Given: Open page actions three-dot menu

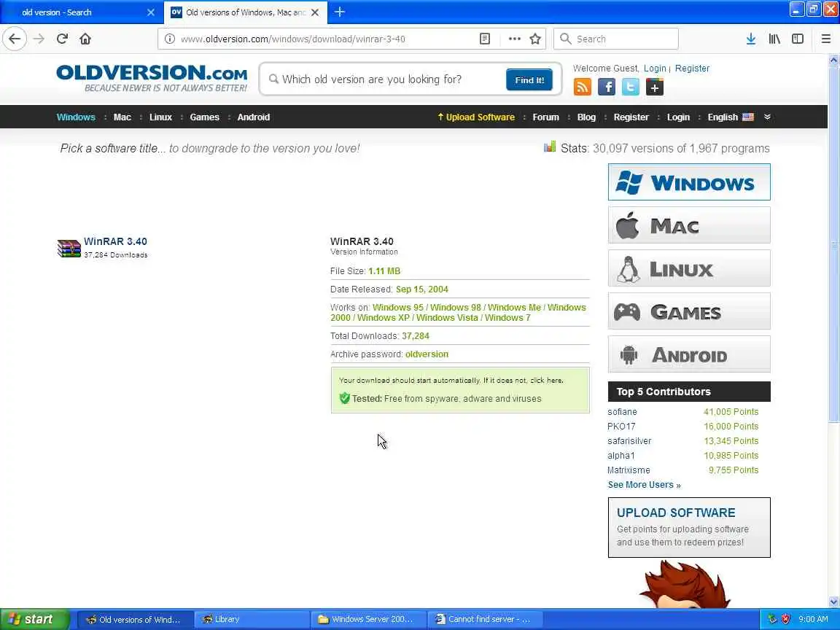Looking at the screenshot, I should point(514,39).
